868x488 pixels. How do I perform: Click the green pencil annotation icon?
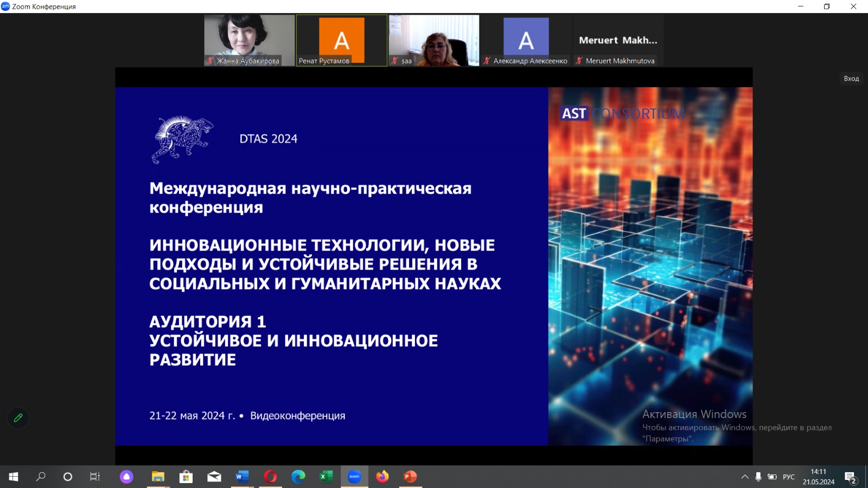coord(18,418)
